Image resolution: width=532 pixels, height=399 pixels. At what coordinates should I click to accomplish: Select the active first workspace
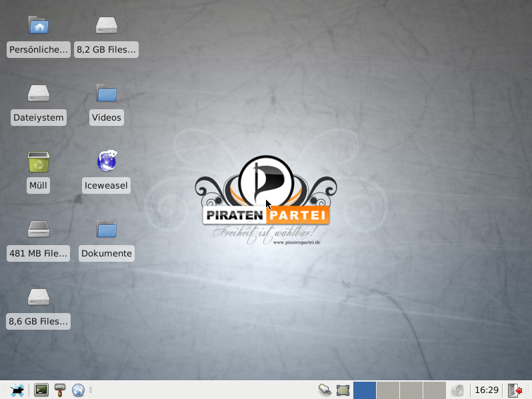coord(365,390)
